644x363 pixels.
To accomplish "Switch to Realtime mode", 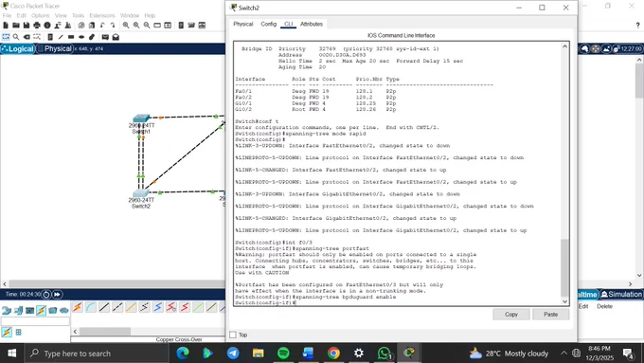I will coord(587,295).
